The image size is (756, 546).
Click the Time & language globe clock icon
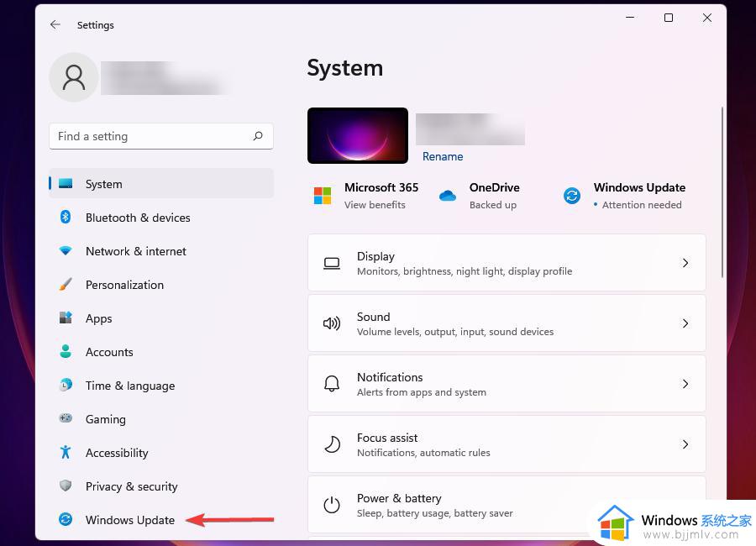(x=66, y=385)
